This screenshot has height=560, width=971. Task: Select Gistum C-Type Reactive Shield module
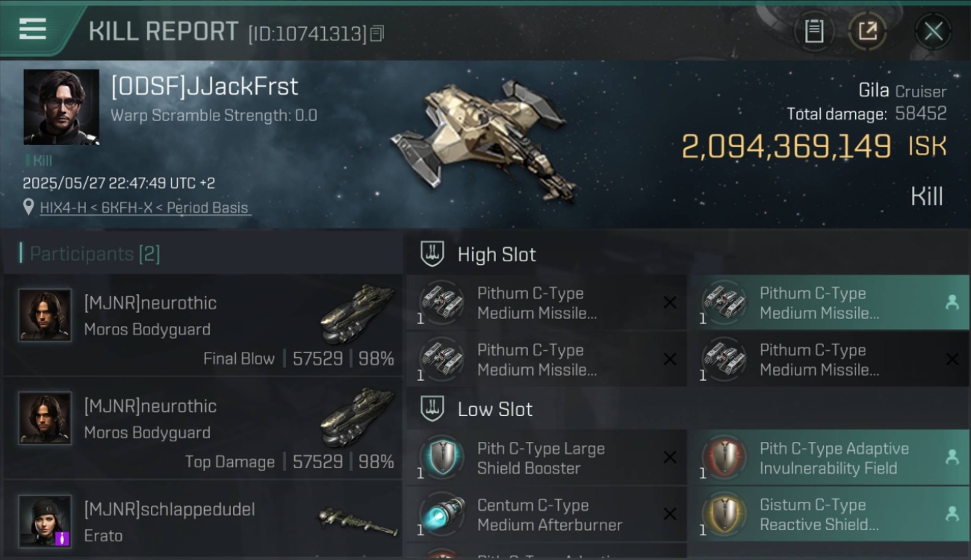[x=828, y=514]
